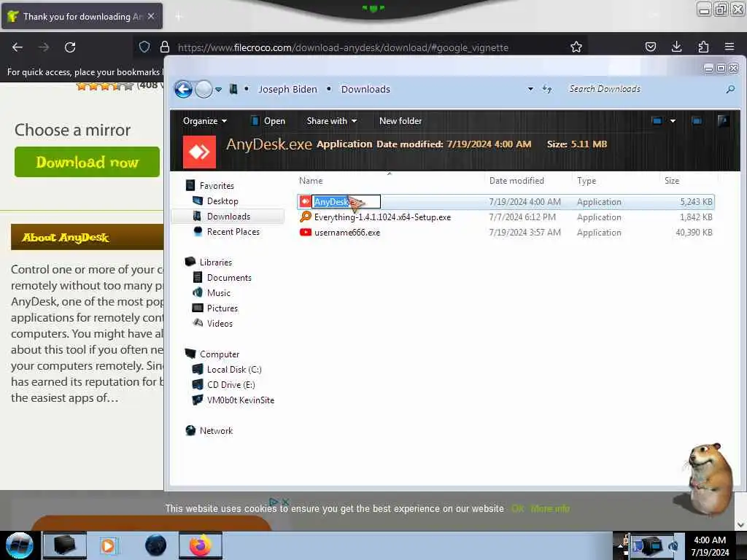Bookmark this page with the star
The image size is (747, 560).
(x=576, y=47)
